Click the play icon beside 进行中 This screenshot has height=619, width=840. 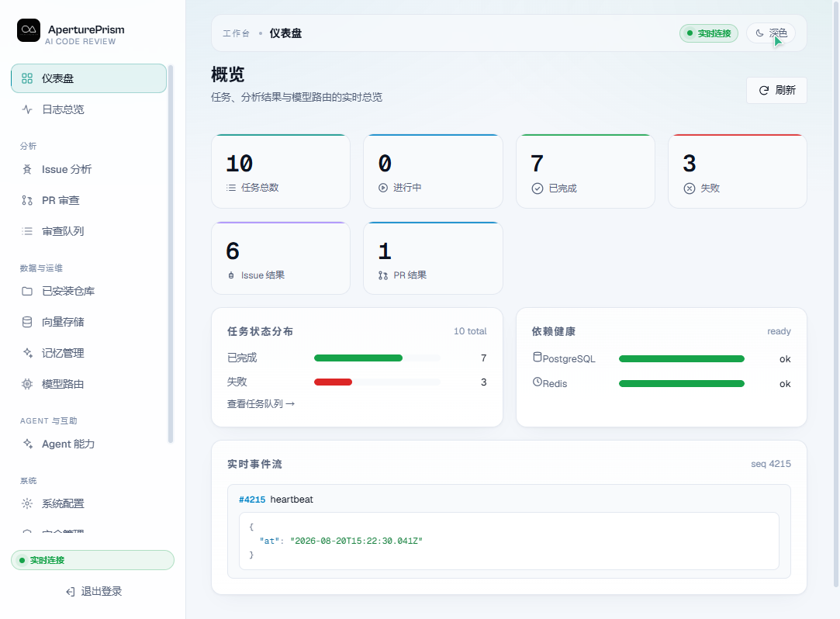[x=383, y=188]
